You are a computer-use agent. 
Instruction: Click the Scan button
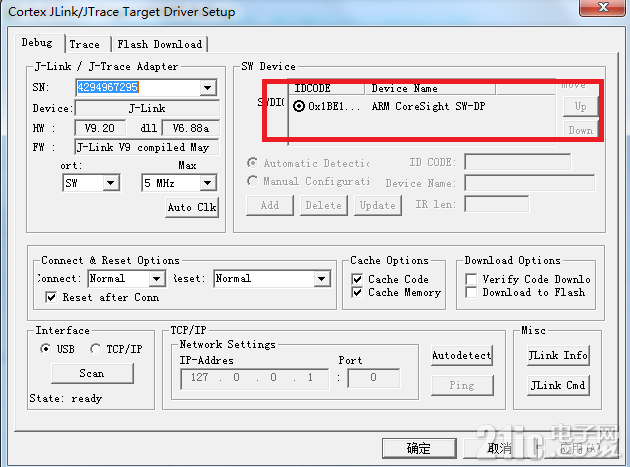coord(92,373)
